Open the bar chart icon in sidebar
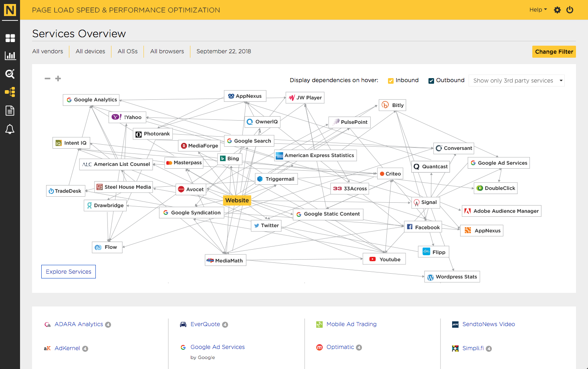 [10, 56]
